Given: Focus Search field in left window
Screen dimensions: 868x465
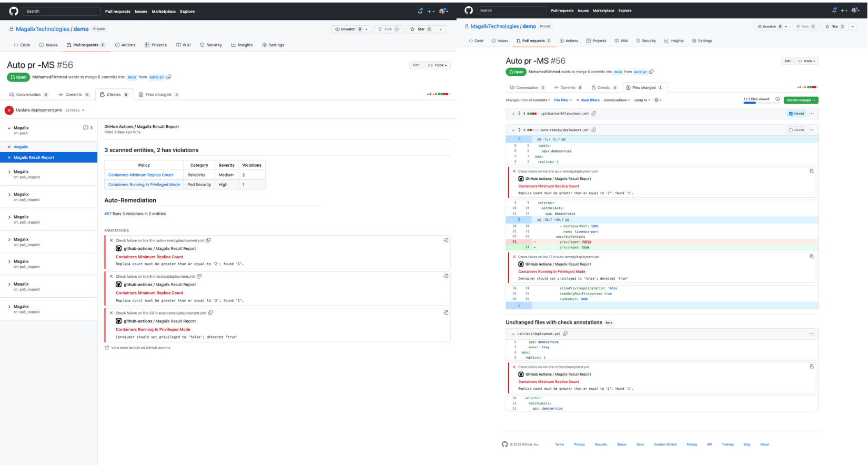Looking at the screenshot, I should click(61, 11).
